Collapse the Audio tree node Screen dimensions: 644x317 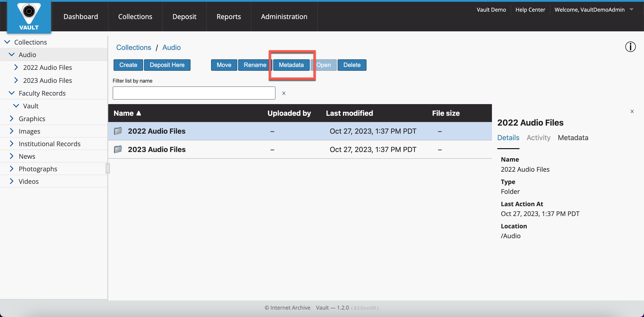[x=11, y=55]
